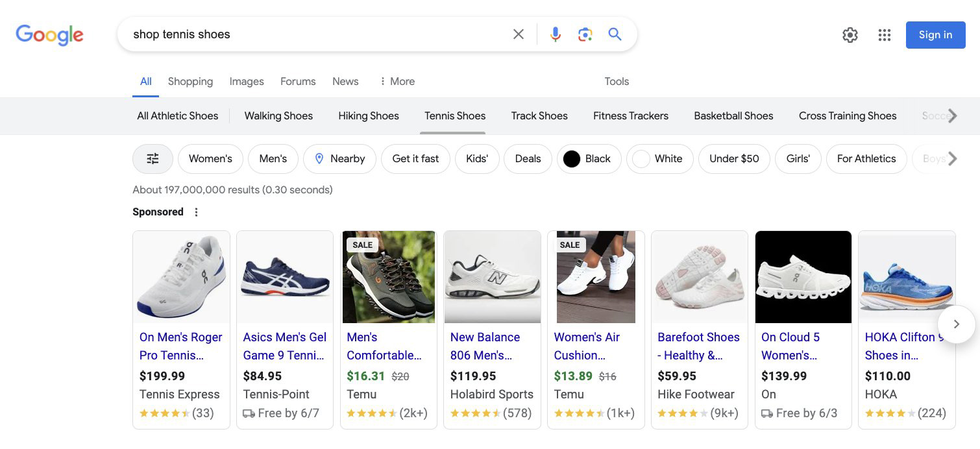
Task: Activate voice search with the microphone icon
Action: coord(555,34)
